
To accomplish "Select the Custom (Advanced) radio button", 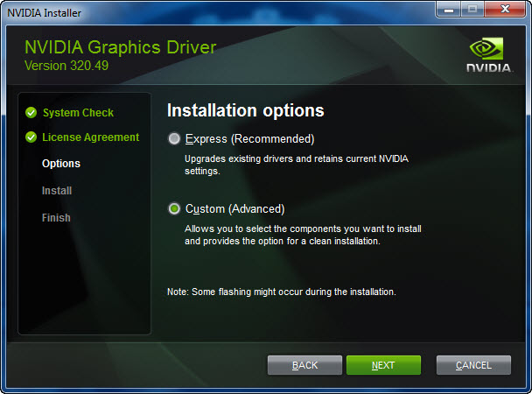I will coord(174,208).
